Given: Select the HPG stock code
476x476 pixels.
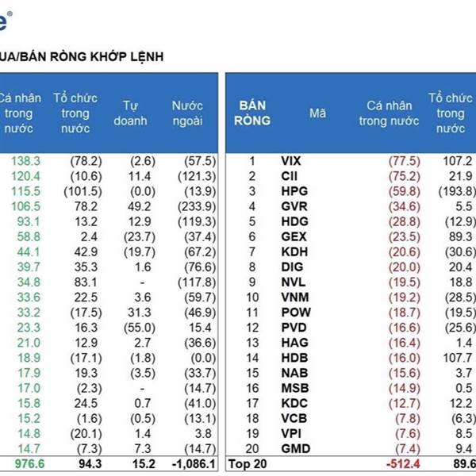Looking at the screenshot, I should (293, 191).
